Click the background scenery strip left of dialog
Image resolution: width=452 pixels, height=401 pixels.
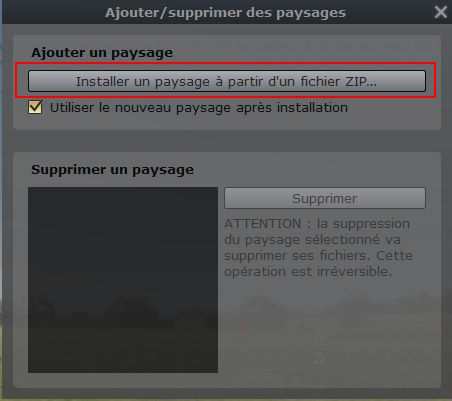[x=1, y=213]
